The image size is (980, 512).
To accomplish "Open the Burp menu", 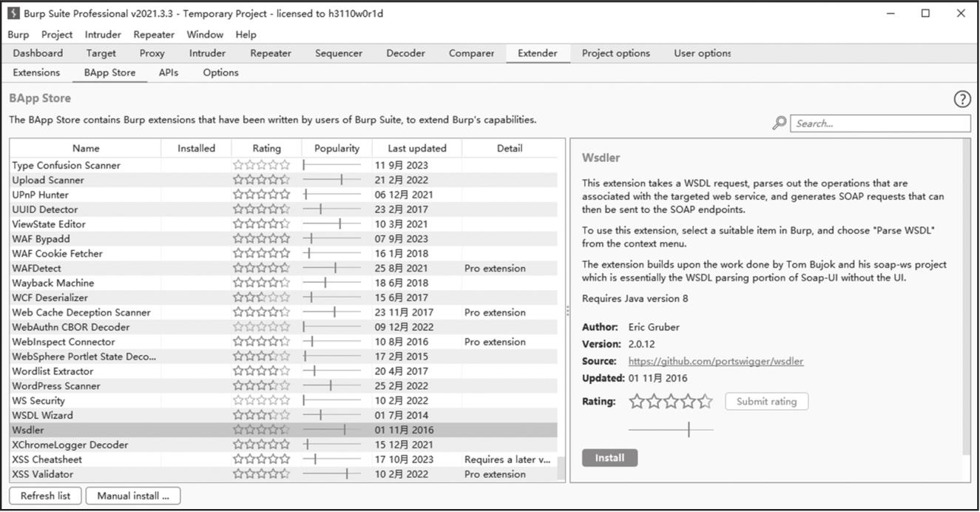I will (x=18, y=34).
